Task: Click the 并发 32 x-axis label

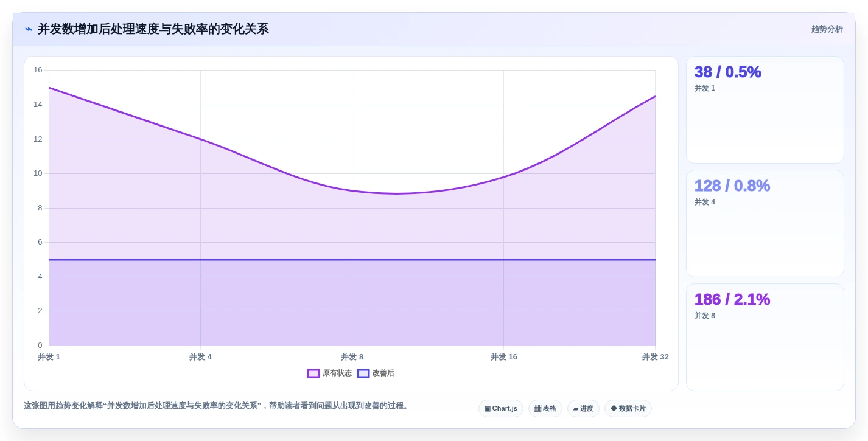Action: (x=656, y=357)
